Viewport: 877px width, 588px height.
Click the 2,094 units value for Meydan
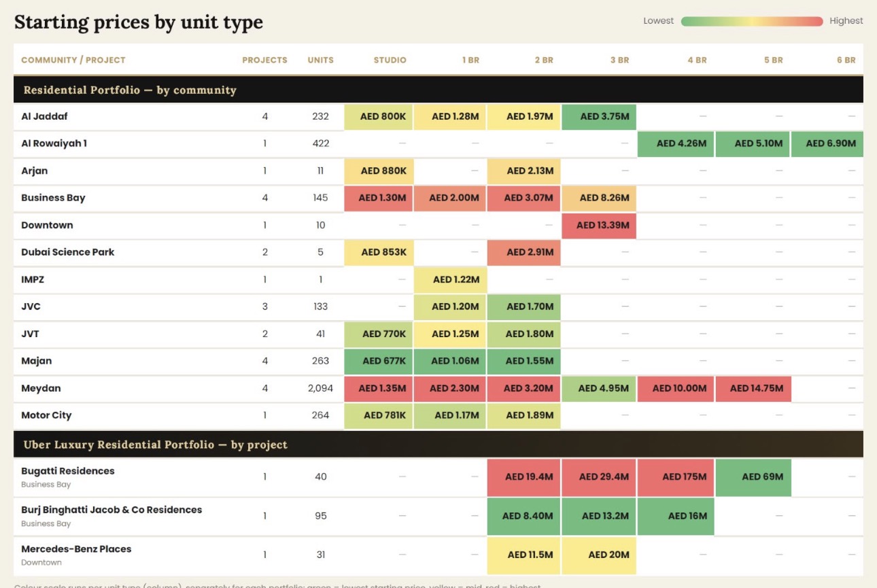tap(320, 388)
